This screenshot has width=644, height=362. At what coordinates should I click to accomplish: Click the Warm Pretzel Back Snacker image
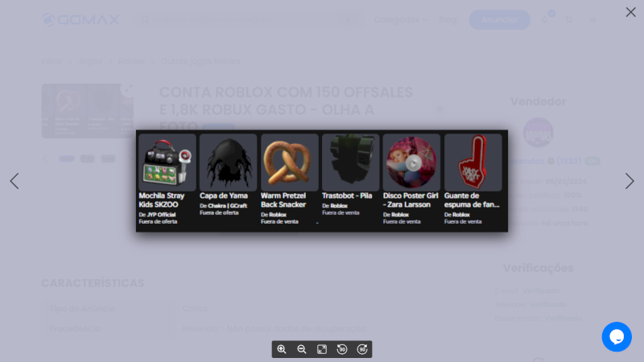pos(290,162)
